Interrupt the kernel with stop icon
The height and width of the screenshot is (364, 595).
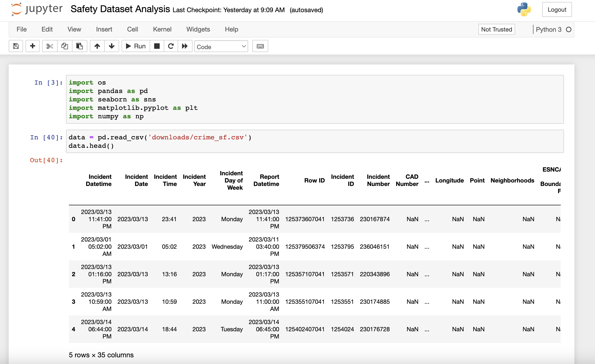click(x=157, y=46)
